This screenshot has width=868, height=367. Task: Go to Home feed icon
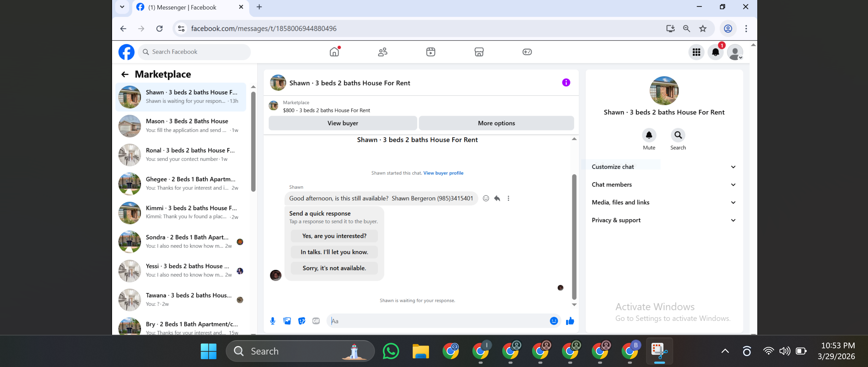[335, 52]
